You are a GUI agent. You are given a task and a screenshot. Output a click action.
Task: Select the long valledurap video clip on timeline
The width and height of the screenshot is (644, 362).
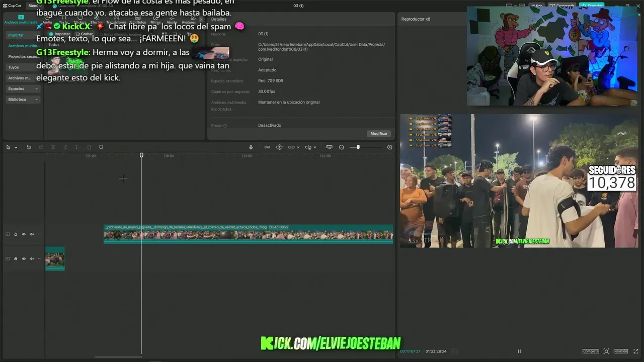[x=249, y=234]
